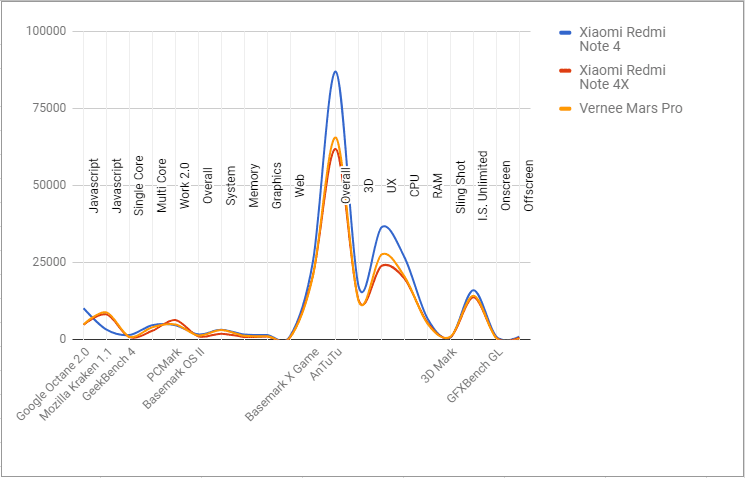Click the 25000 y-axis label

point(49,262)
